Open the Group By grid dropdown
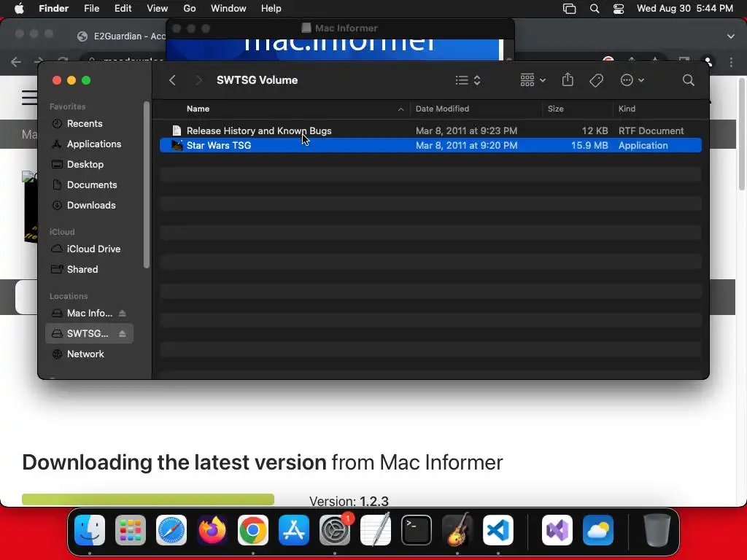This screenshot has height=560, width=747. tap(533, 80)
